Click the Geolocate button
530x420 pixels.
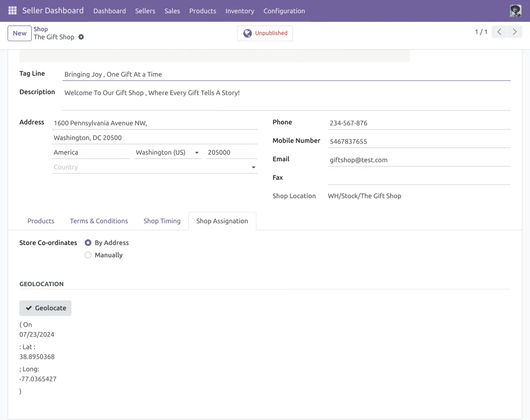tap(45, 308)
